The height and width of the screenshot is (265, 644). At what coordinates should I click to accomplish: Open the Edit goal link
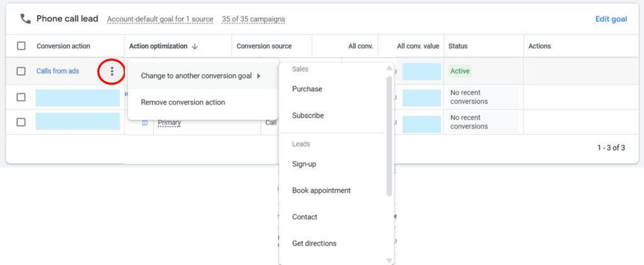(611, 19)
